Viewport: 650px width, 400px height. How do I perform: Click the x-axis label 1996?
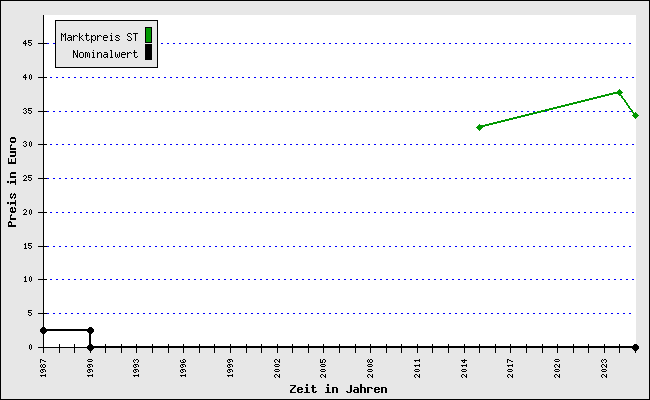[x=183, y=368]
